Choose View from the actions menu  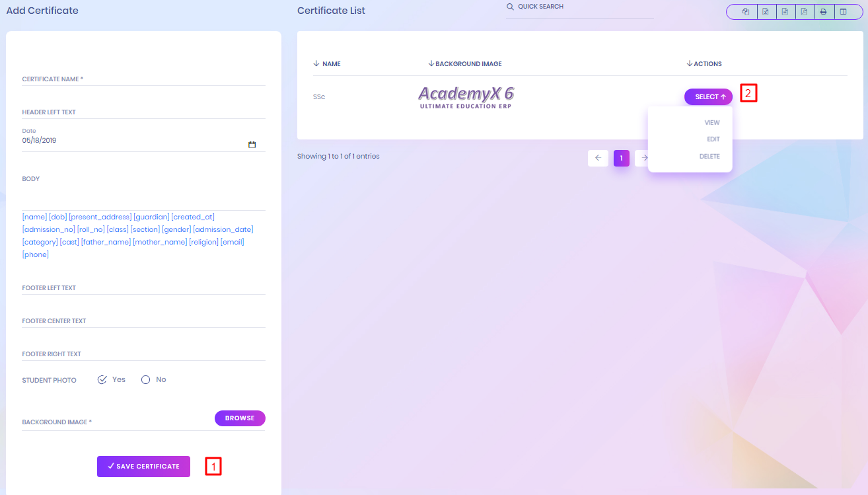pyautogui.click(x=712, y=123)
